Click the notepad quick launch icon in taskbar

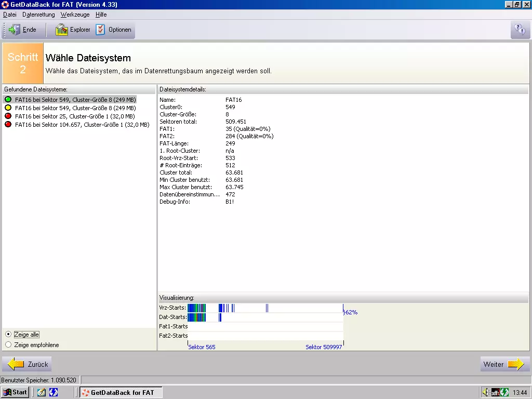coord(42,392)
